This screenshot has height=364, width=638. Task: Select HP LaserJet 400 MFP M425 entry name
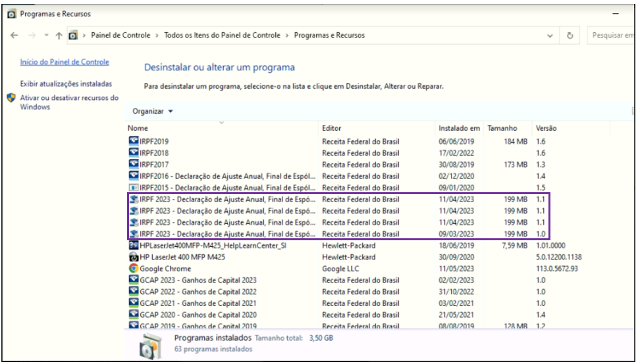(x=182, y=257)
